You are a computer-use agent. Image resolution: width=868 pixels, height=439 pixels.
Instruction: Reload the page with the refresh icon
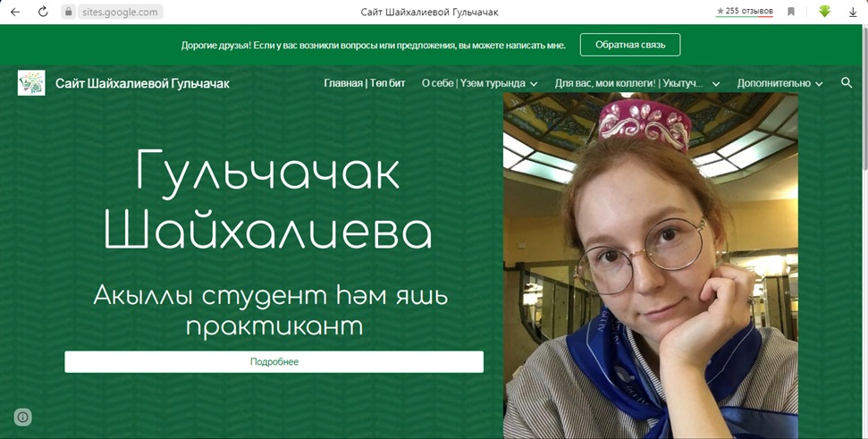pos(43,12)
